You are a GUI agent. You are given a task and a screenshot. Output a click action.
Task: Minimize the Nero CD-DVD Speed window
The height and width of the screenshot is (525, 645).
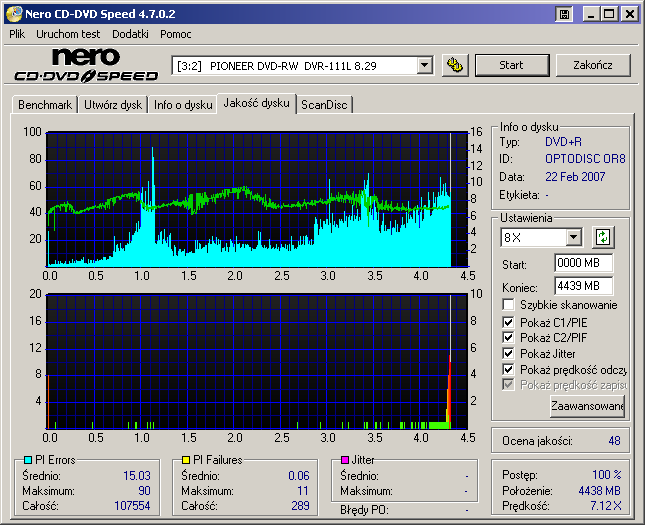(x=591, y=14)
